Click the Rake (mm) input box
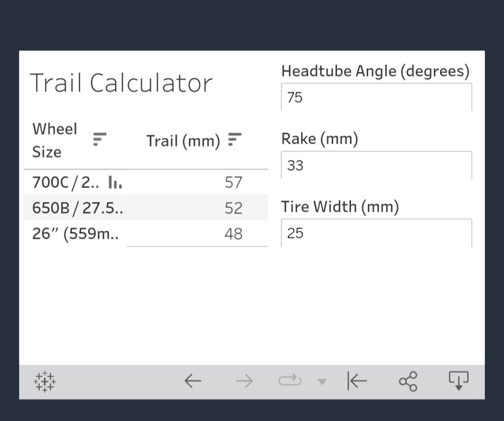The height and width of the screenshot is (421, 504). [x=376, y=165]
